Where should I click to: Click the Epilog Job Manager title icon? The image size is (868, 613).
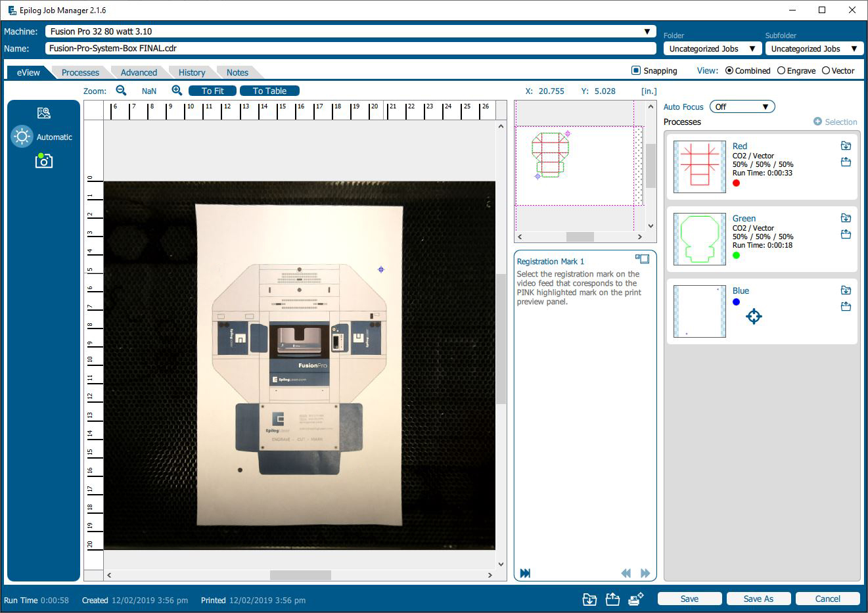point(12,10)
